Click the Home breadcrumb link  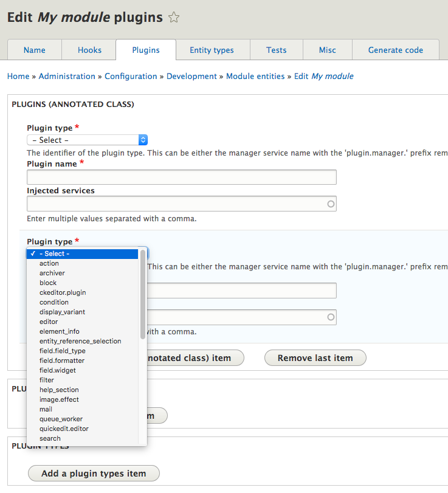pos(18,76)
